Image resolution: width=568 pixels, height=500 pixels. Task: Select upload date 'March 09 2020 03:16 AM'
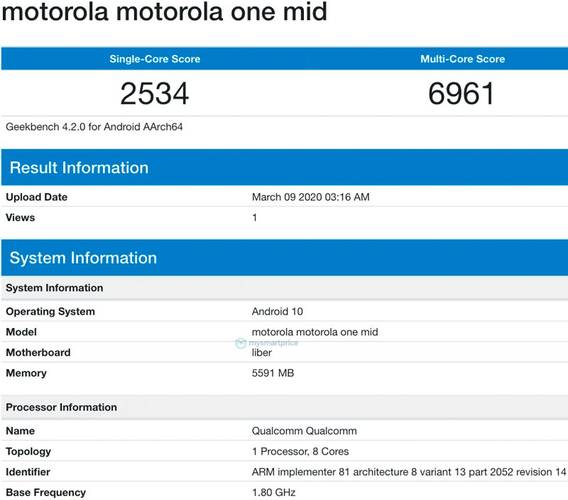click(311, 197)
